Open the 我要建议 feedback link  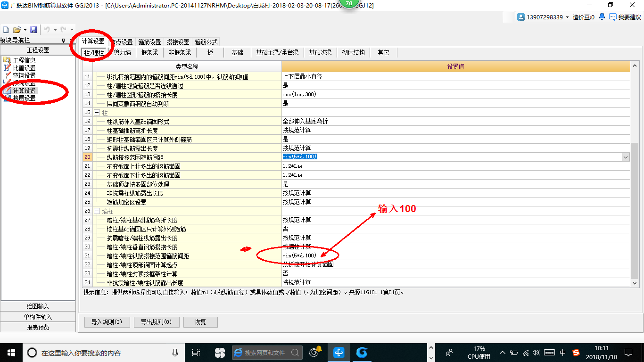tap(625, 17)
